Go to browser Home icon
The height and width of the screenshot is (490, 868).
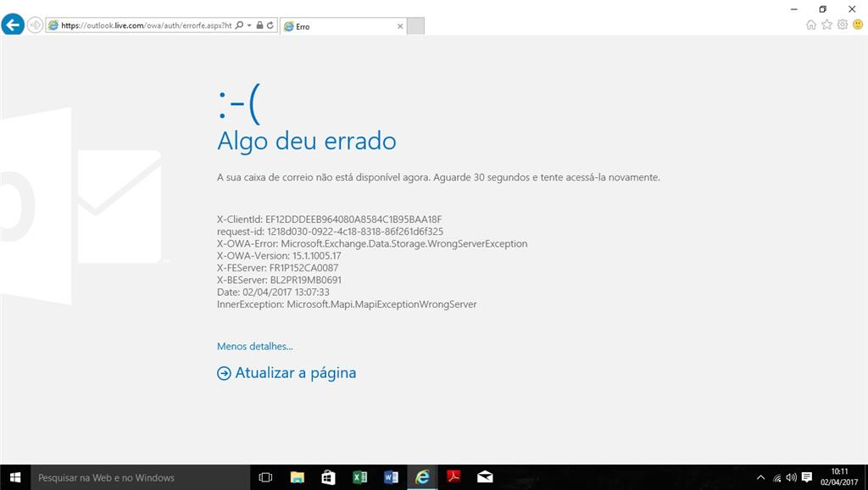811,25
